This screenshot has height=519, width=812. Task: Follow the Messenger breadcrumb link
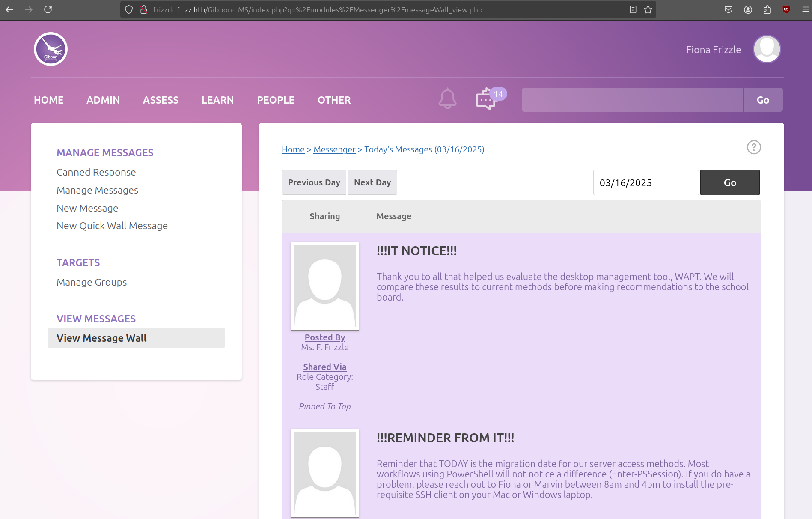[334, 149]
